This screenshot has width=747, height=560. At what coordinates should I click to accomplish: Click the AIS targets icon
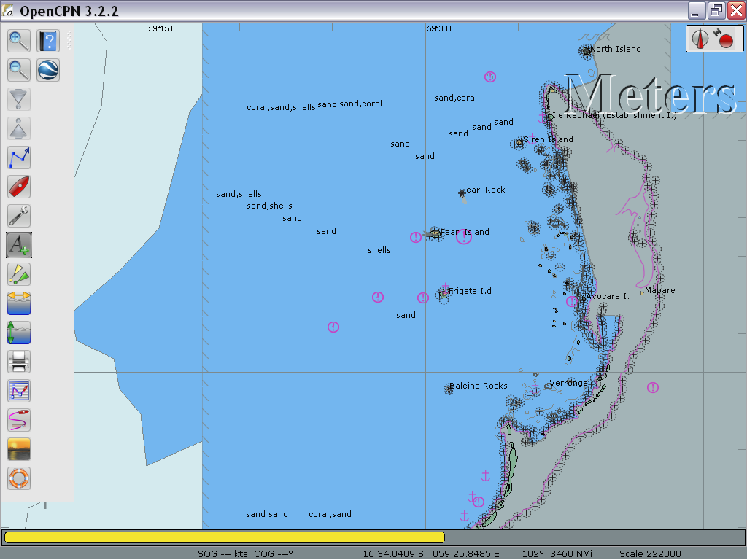(x=19, y=274)
